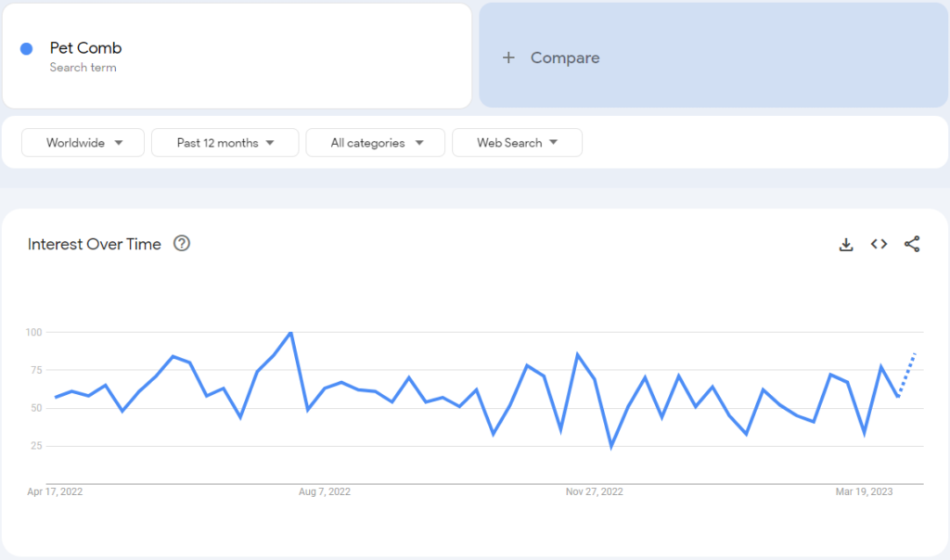Click the 100 y-axis label
This screenshot has width=950, height=560.
coord(34,332)
